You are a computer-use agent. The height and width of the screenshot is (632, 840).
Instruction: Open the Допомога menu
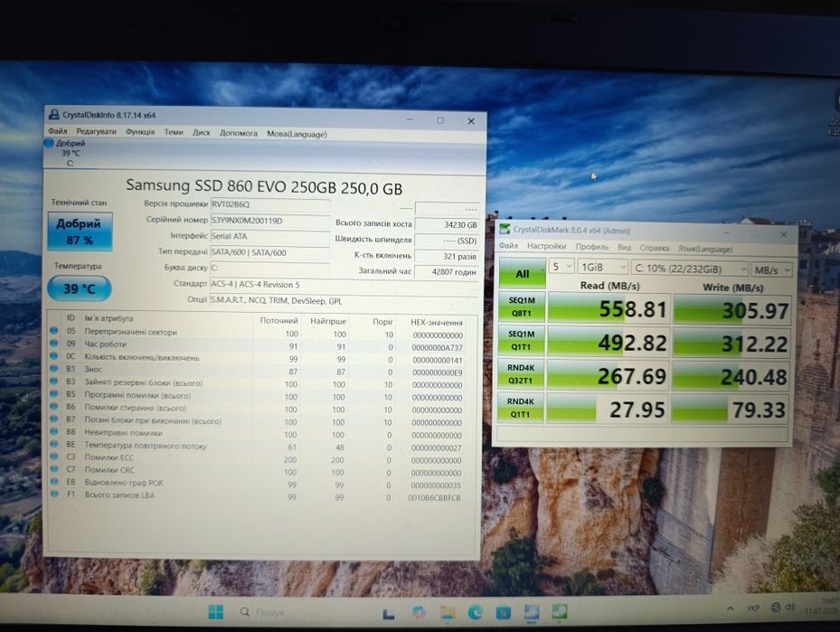239,134
